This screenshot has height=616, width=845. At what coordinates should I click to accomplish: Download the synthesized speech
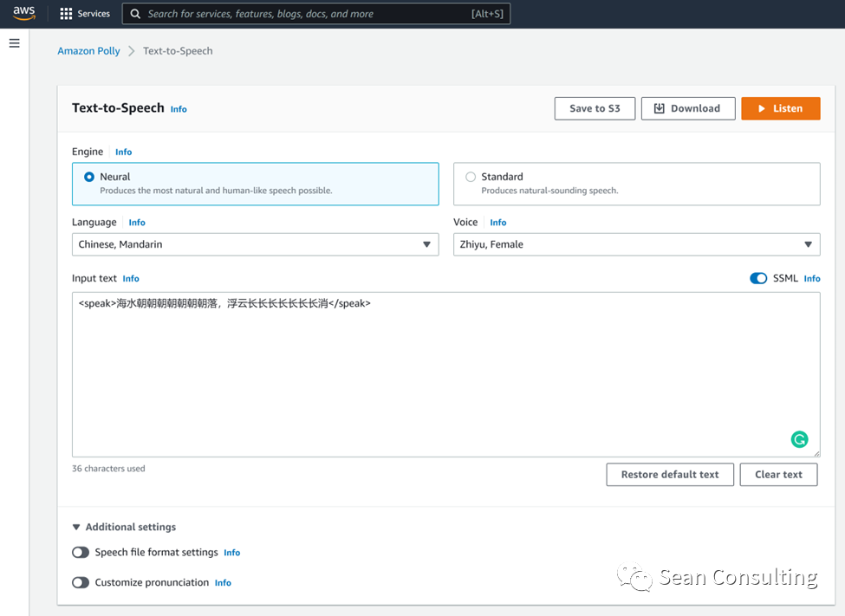(x=687, y=108)
